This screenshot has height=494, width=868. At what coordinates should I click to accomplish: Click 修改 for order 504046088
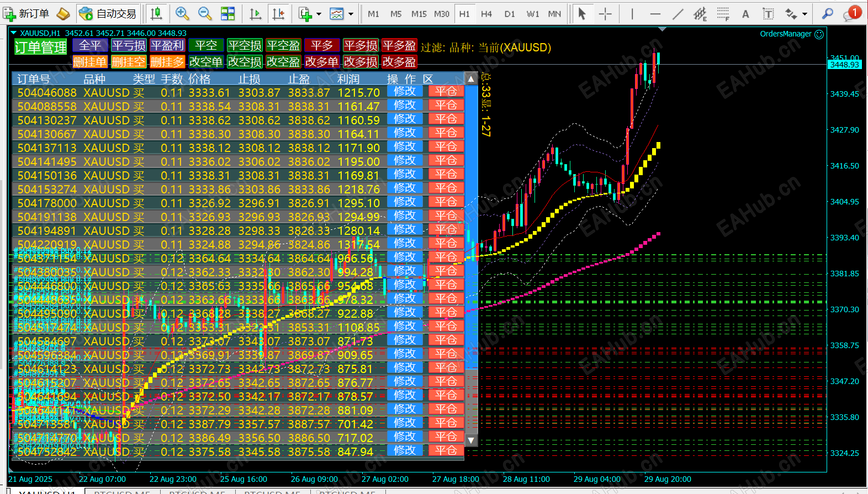pyautogui.click(x=405, y=91)
